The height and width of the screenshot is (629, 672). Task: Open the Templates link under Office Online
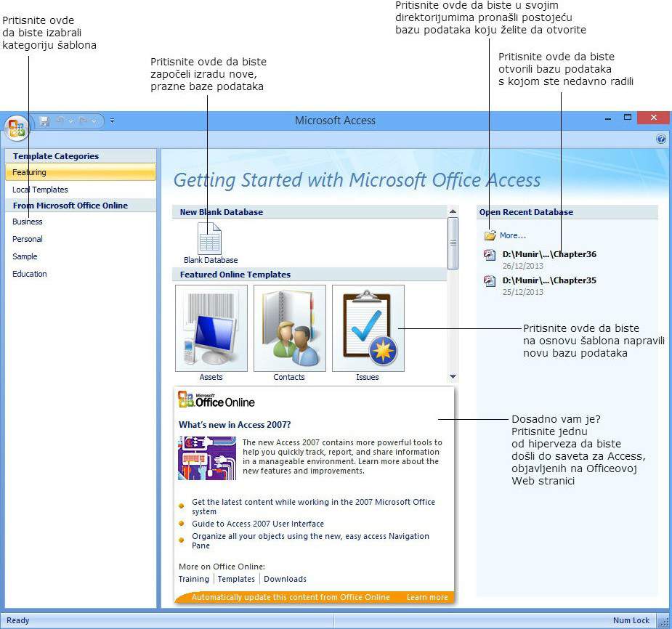(236, 579)
